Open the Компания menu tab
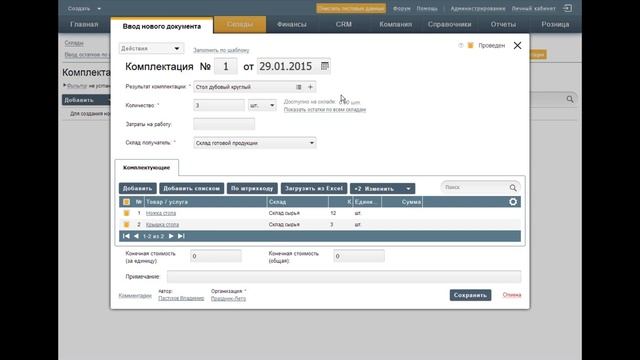This screenshot has height=360, width=640. [396, 24]
